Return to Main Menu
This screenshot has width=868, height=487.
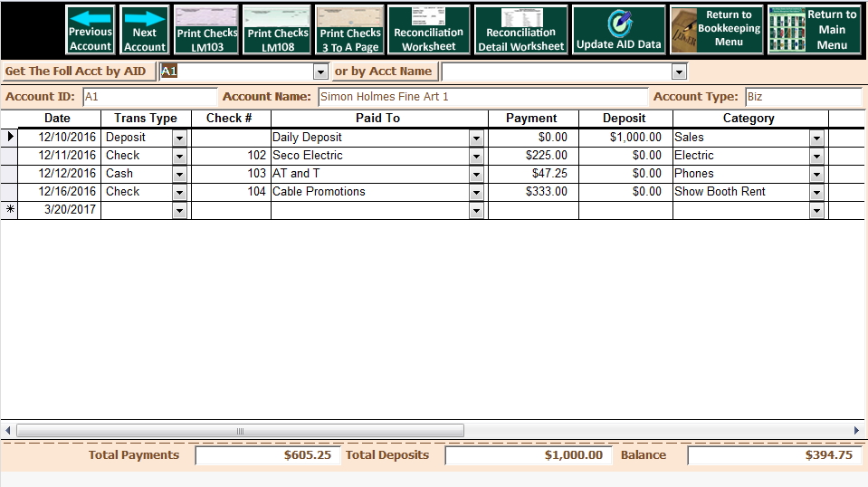tap(815, 30)
